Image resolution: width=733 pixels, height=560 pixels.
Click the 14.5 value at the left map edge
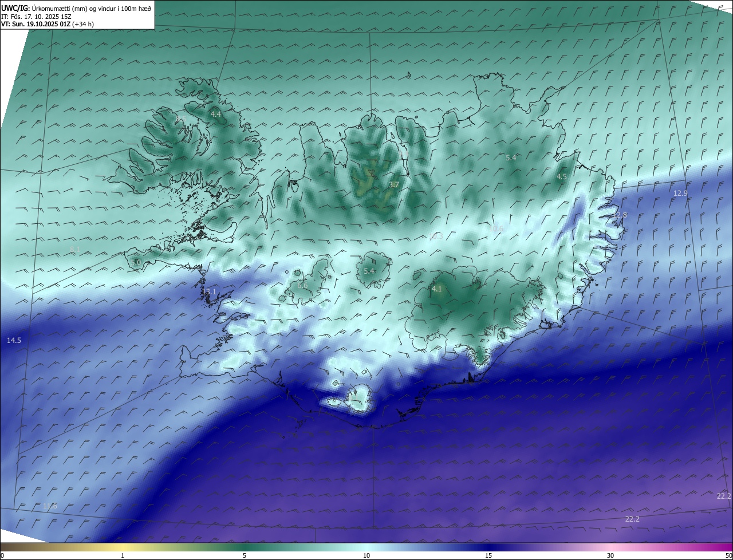pos(14,341)
